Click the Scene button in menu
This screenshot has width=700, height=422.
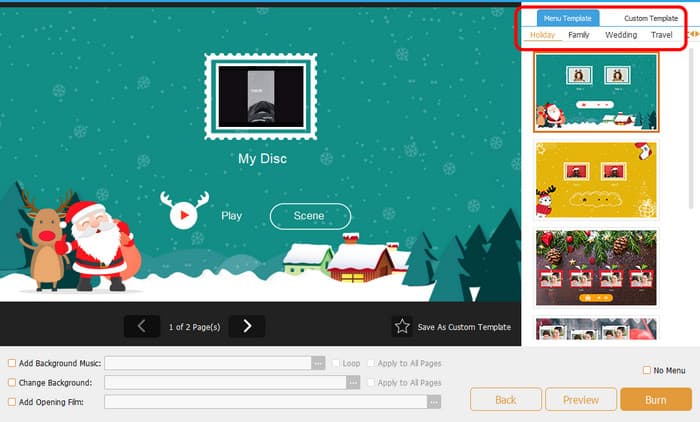[x=310, y=216]
